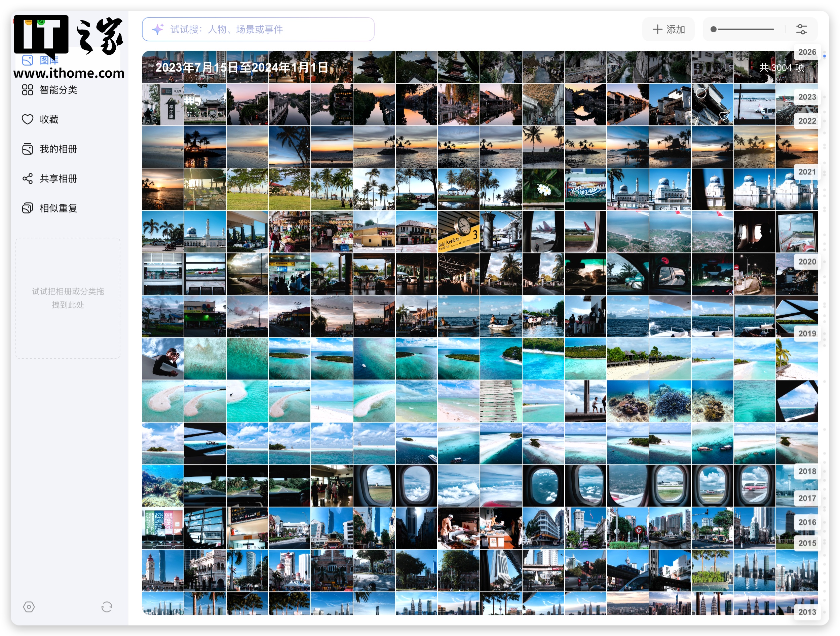Viewport: 840px width, 636px height.
Task: Open settings hexagon icon at sidebar bottom
Action: pyautogui.click(x=29, y=607)
